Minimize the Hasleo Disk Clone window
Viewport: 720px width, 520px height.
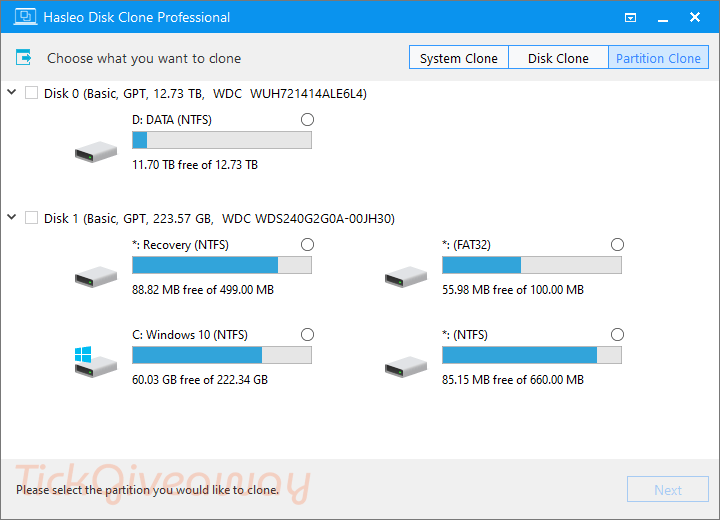[x=663, y=18]
